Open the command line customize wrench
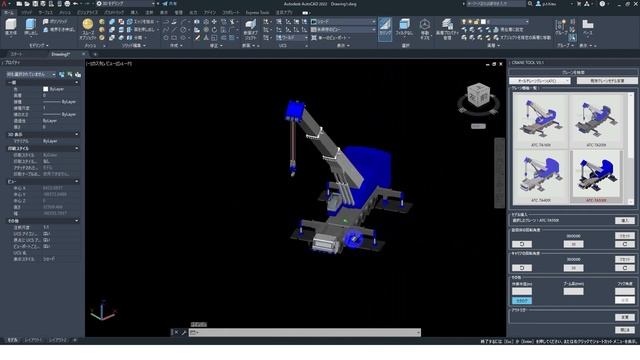Image resolution: width=640 pixels, height=360 pixels. pyautogui.click(x=184, y=333)
